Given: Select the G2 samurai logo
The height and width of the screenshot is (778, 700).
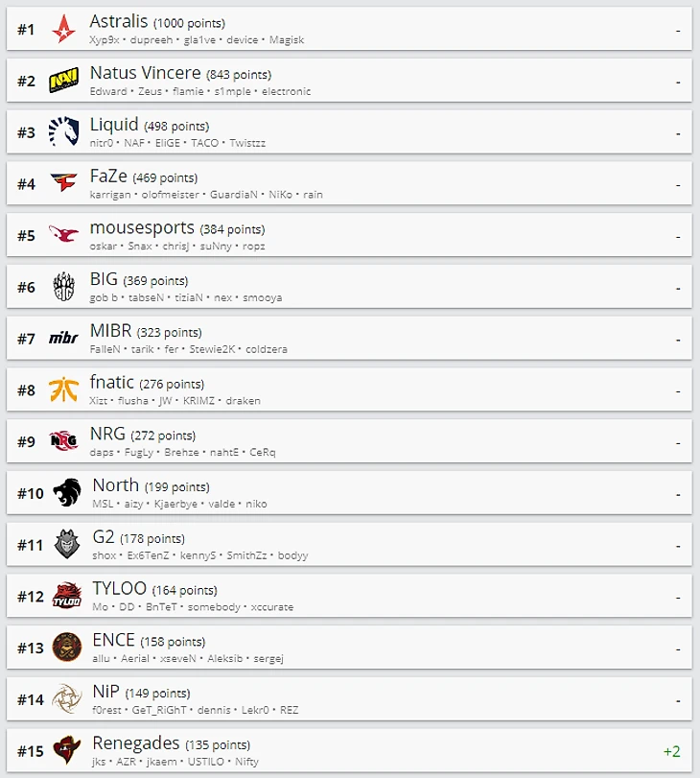Looking at the screenshot, I should [67, 544].
